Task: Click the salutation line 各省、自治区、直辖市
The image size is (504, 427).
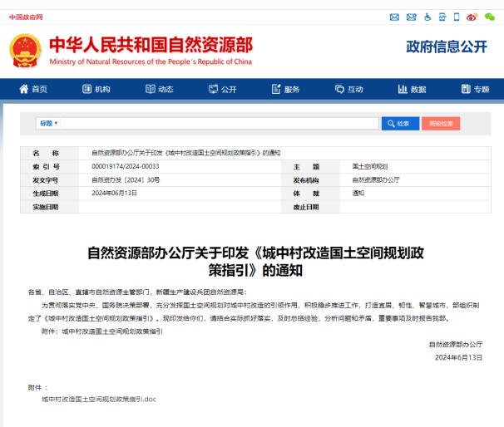Action: coord(137,292)
